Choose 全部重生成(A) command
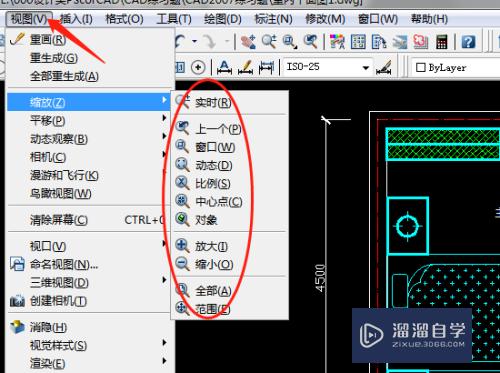The image size is (500, 373). coord(90,76)
